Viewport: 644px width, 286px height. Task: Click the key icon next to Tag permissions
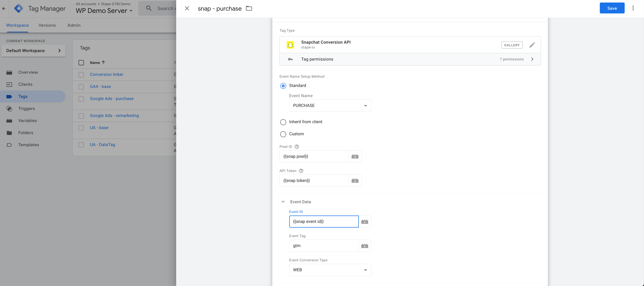pos(290,59)
